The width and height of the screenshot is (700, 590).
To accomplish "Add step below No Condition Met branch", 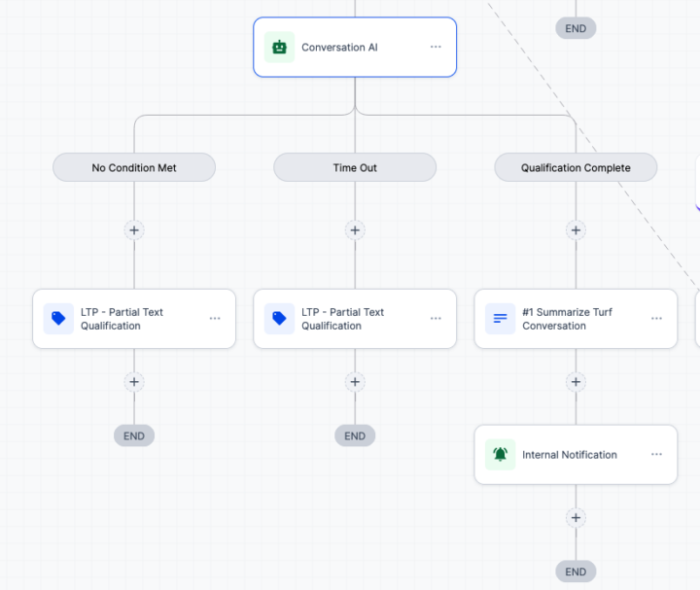I will (x=134, y=230).
